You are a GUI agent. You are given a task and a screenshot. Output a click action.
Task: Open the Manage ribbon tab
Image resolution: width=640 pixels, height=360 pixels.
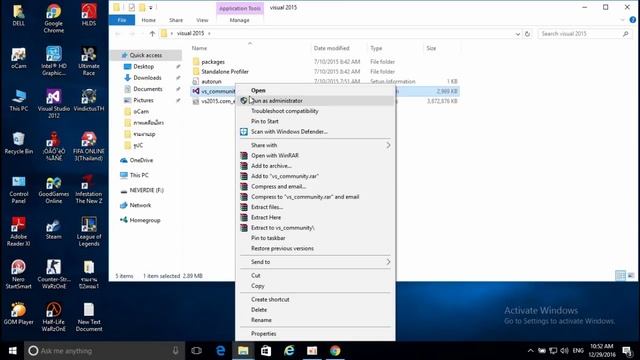(240, 20)
